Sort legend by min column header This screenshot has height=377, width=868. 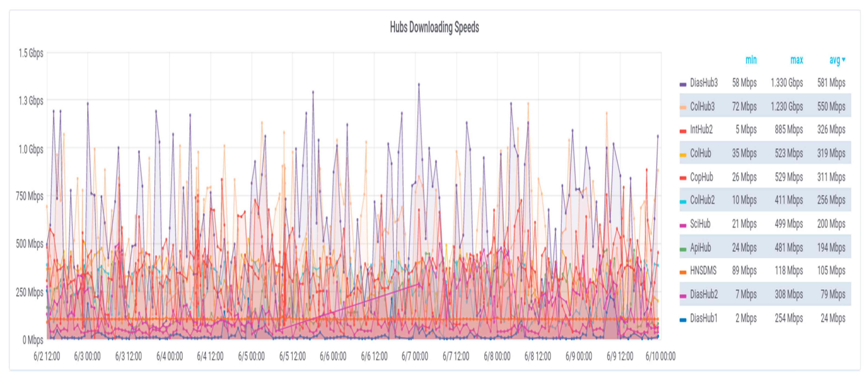pos(751,60)
